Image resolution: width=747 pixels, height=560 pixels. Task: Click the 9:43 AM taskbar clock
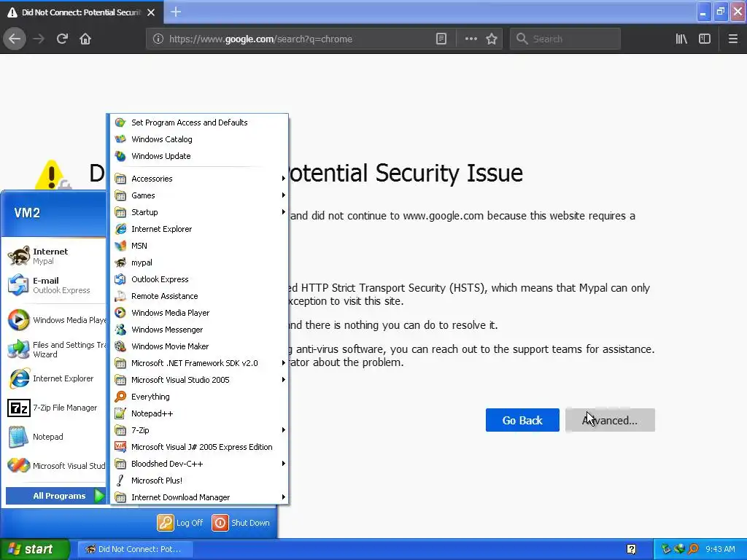[720, 549]
